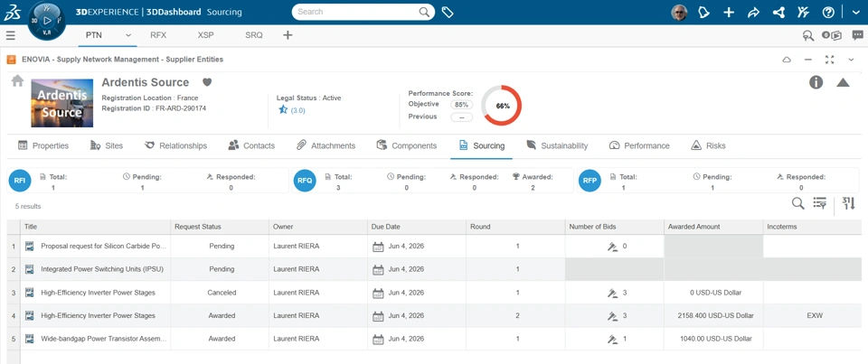Sort by the Due Date column header

(x=417, y=227)
